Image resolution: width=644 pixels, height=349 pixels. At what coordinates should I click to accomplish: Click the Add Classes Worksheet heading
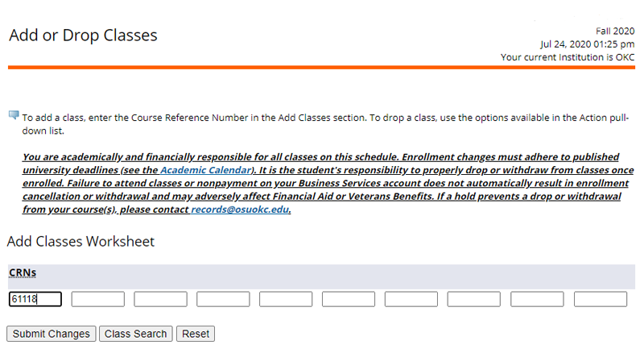pos(81,241)
